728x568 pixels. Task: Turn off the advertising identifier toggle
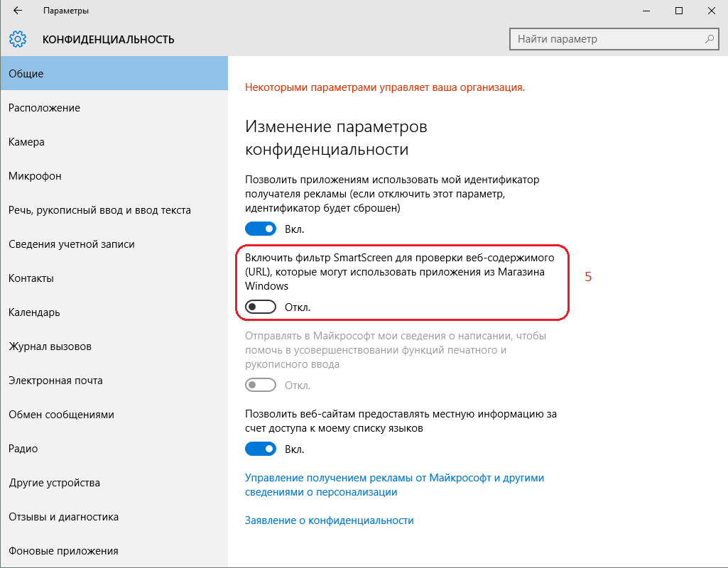(x=261, y=229)
